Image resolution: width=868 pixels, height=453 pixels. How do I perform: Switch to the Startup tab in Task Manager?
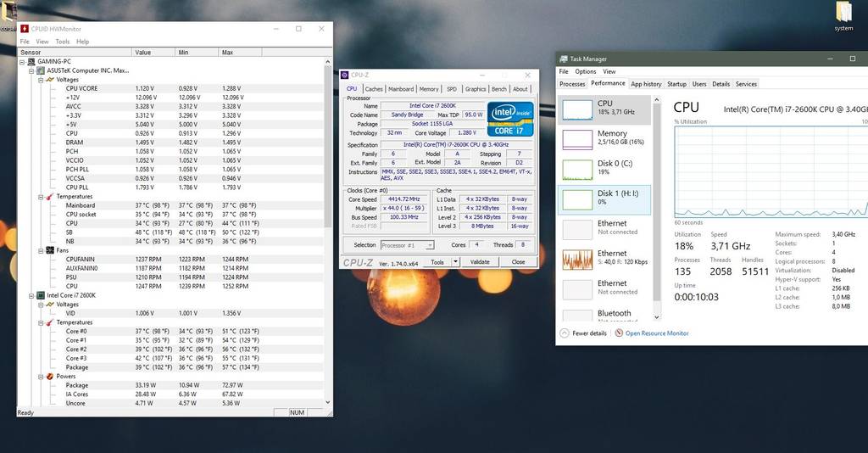676,84
